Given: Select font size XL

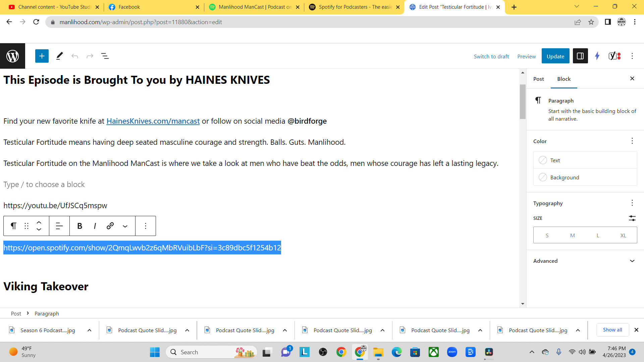Looking at the screenshot, I should tap(623, 235).
